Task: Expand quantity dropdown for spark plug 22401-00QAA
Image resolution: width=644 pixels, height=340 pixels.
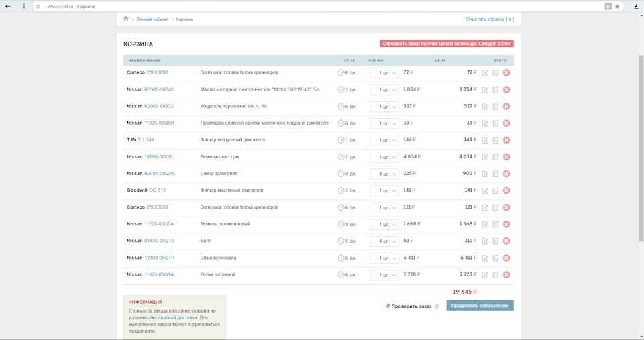Action: point(384,174)
